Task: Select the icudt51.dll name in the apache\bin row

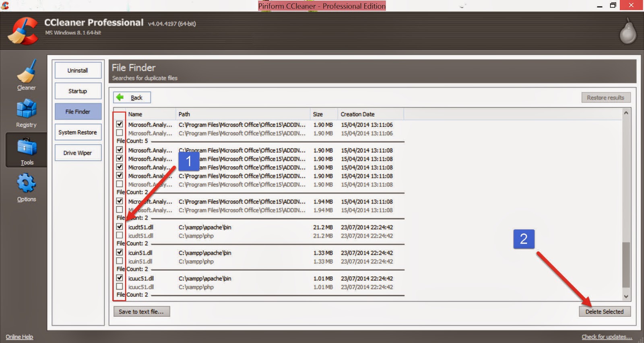Action: pos(141,227)
